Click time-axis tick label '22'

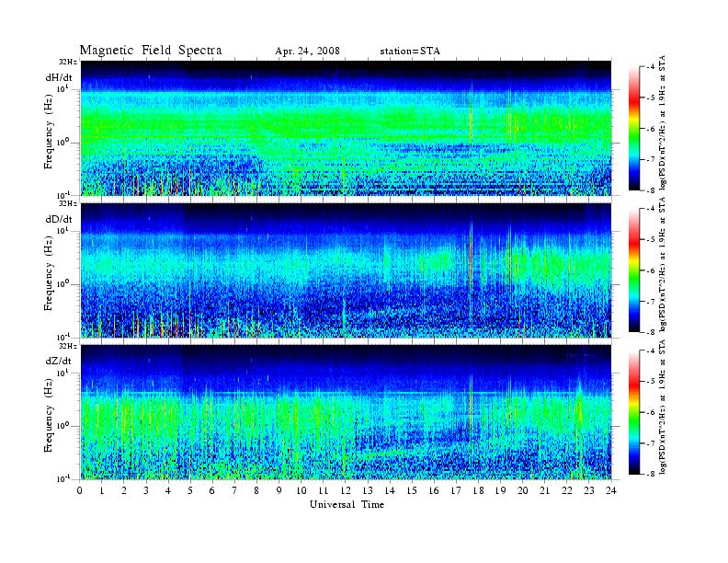566,490
